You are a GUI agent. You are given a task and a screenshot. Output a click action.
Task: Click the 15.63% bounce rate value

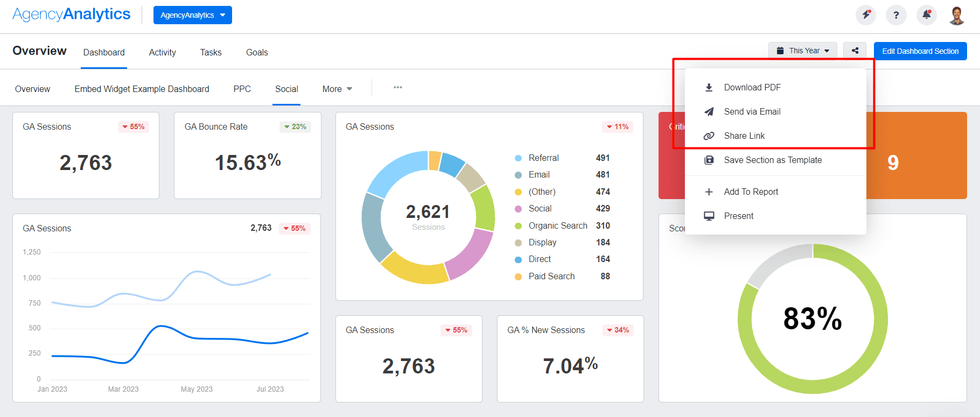coord(248,162)
